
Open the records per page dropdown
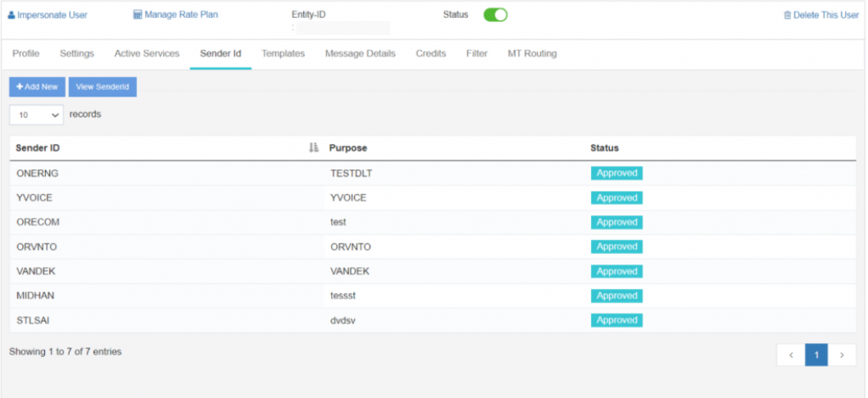(37, 115)
